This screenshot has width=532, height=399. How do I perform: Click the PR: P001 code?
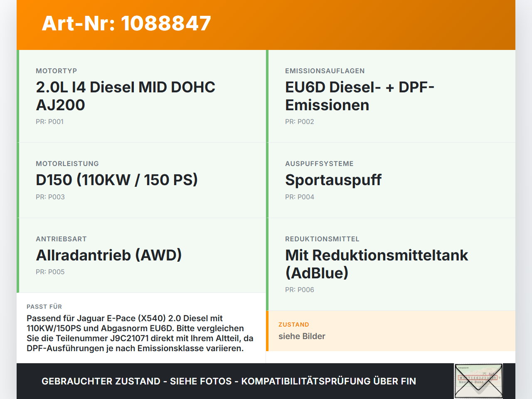point(49,121)
